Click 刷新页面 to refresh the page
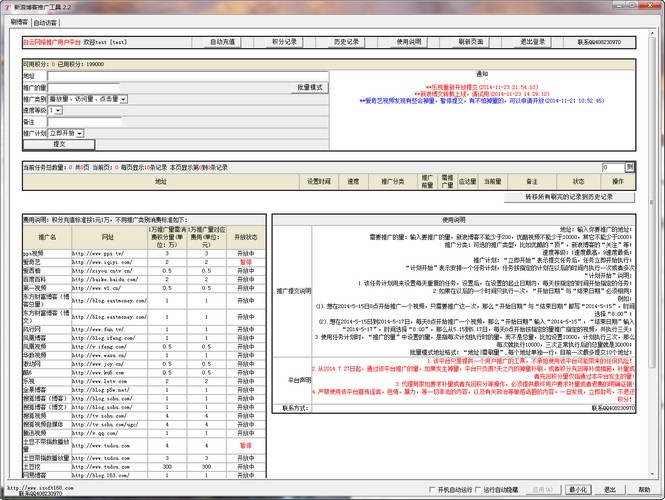Image resolution: width=665 pixels, height=500 pixels. point(471,43)
